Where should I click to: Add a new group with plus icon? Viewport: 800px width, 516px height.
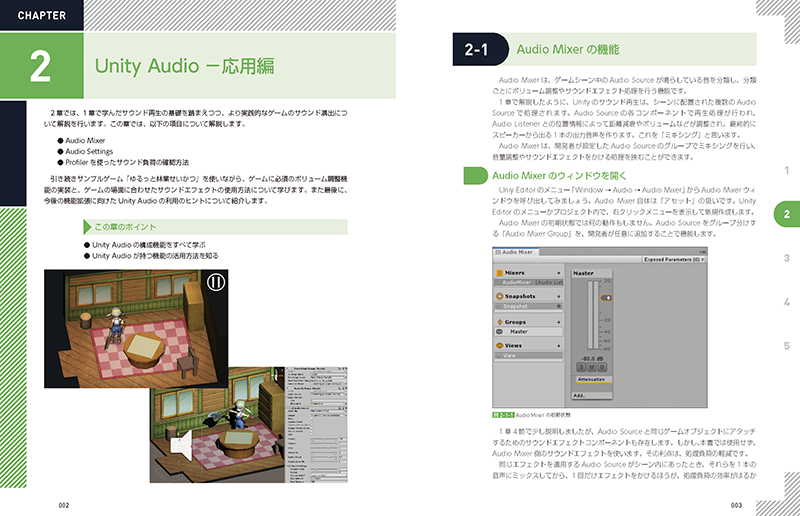click(558, 322)
